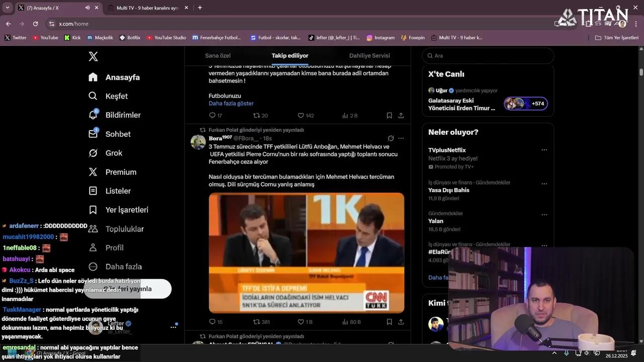
Task: Open Tüm Yer İşaretleri folder
Action: point(616,38)
